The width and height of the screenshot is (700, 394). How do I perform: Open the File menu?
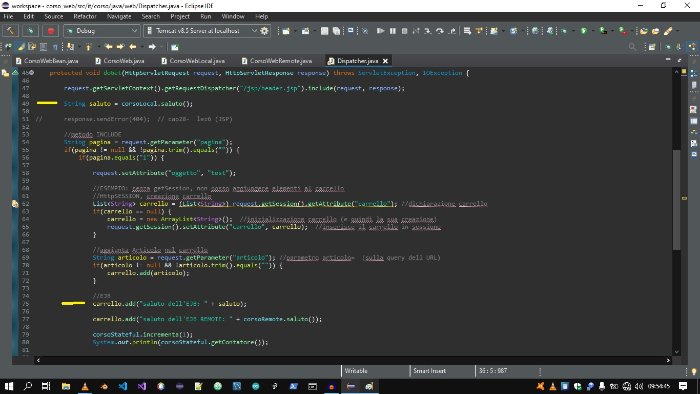click(x=8, y=17)
